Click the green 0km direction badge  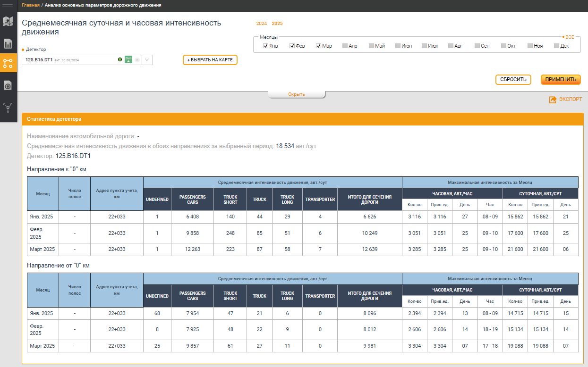coord(128,59)
